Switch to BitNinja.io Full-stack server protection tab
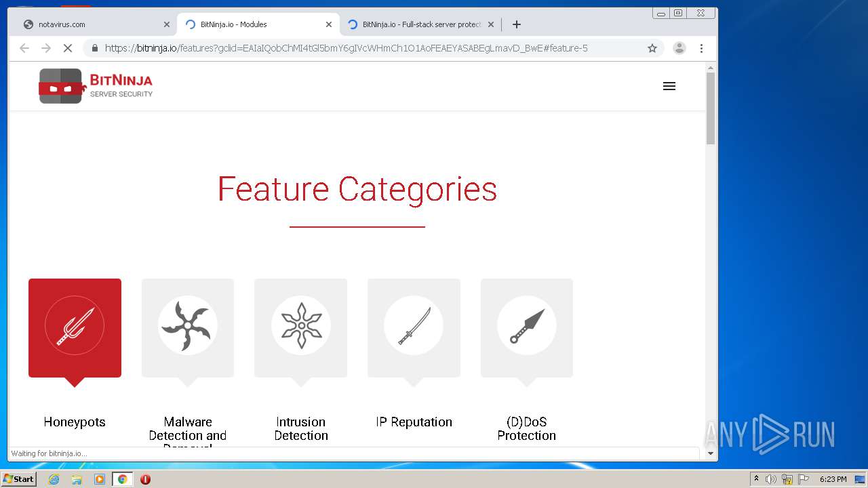Image resolution: width=868 pixels, height=488 pixels. click(420, 24)
